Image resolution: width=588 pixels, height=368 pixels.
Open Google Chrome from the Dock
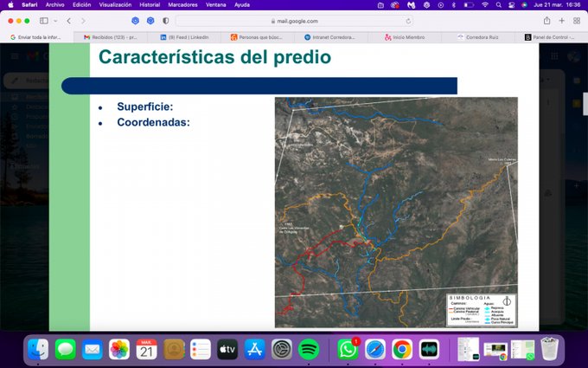click(x=402, y=350)
